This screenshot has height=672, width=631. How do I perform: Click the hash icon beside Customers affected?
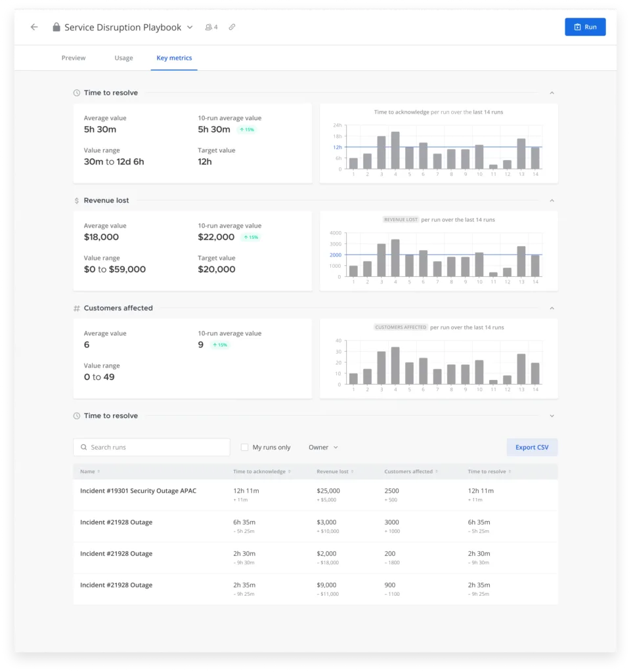coord(77,308)
